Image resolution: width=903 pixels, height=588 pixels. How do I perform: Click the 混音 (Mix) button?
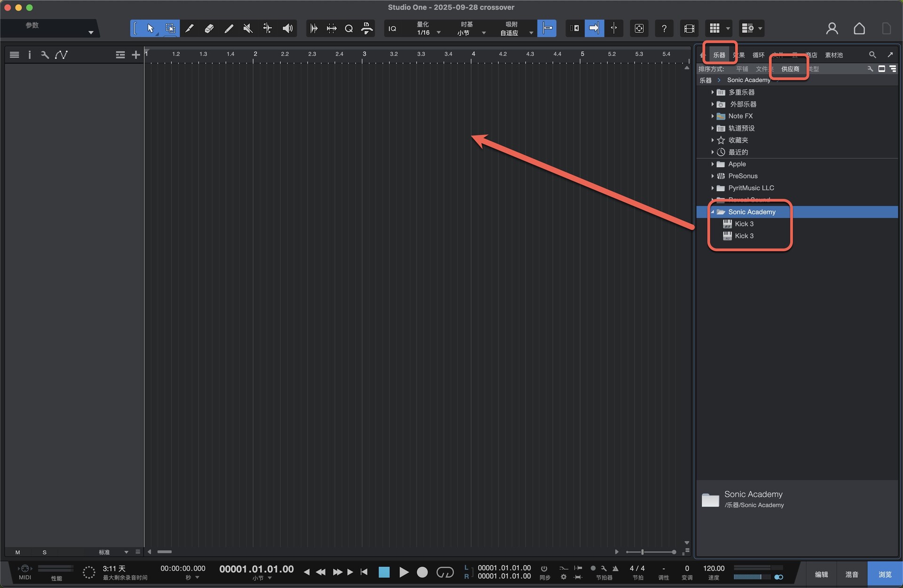[852, 574]
